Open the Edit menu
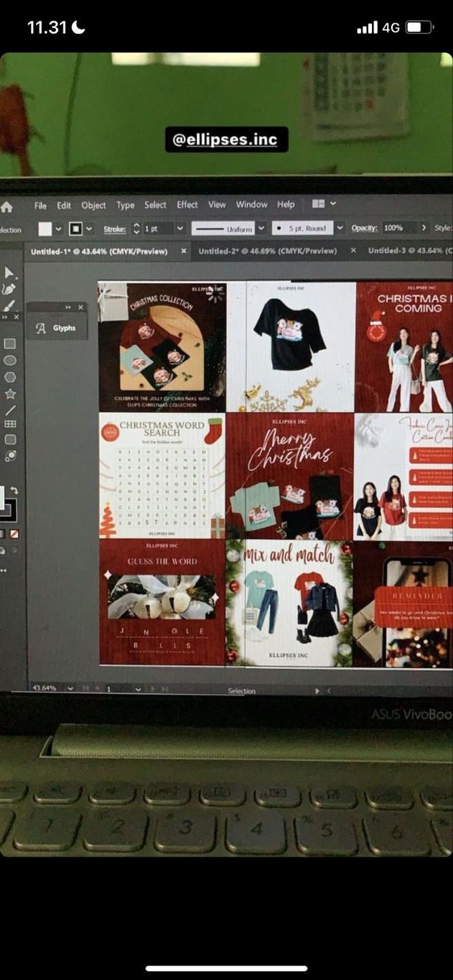The image size is (453, 980). click(x=64, y=206)
